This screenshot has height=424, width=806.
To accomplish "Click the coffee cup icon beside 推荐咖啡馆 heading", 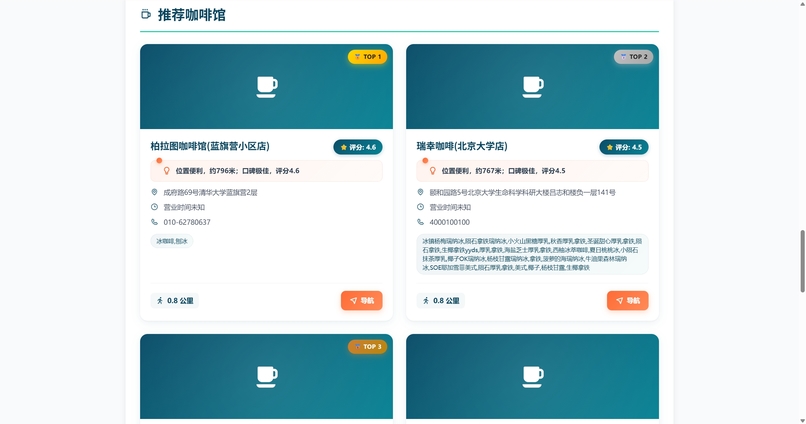I will 146,14.
